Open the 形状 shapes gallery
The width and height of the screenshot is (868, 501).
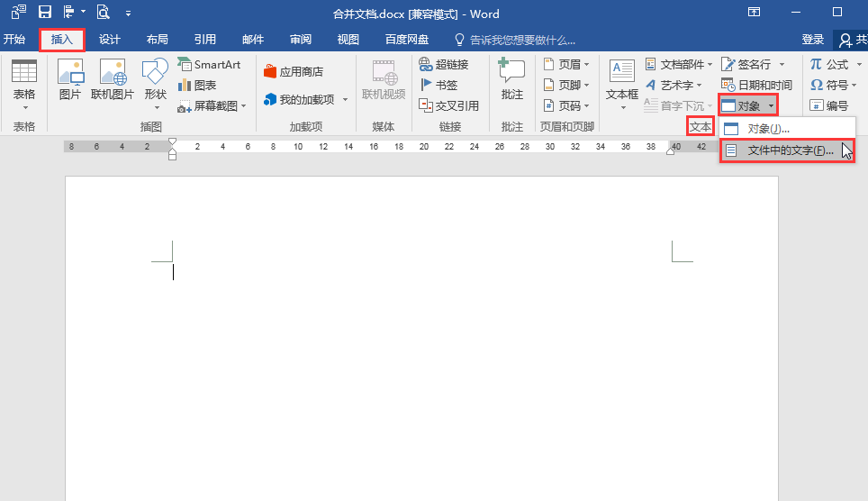[156, 84]
